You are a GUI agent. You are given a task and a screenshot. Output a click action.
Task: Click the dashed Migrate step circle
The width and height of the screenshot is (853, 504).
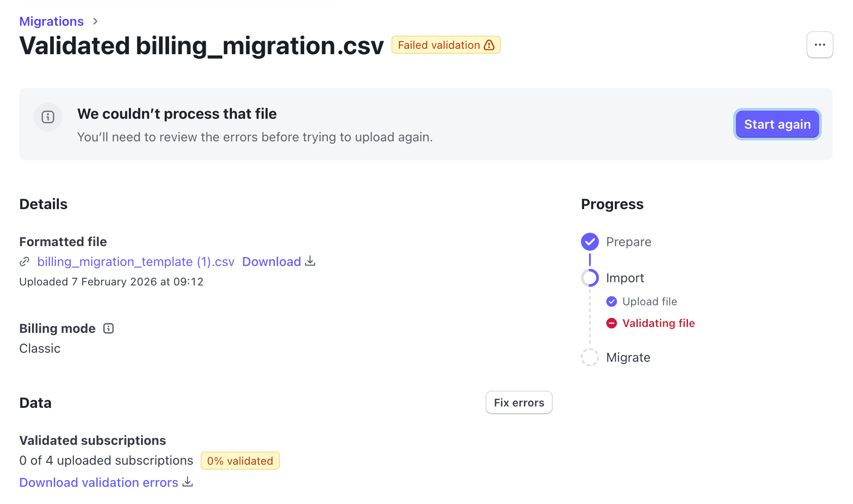[589, 357]
